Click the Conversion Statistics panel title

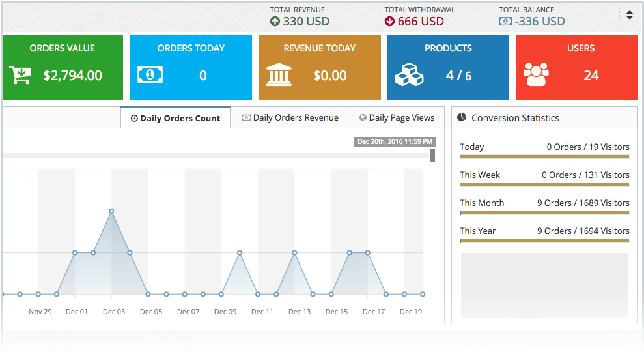515,118
